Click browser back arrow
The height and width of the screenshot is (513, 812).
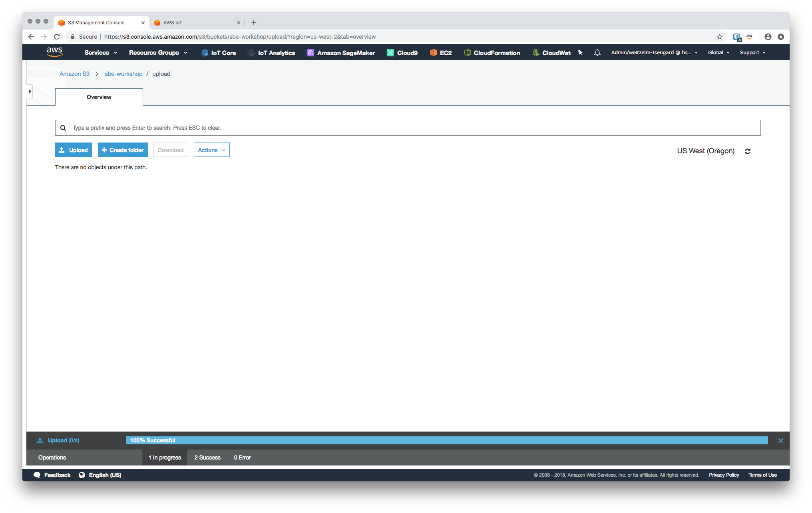[x=31, y=37]
